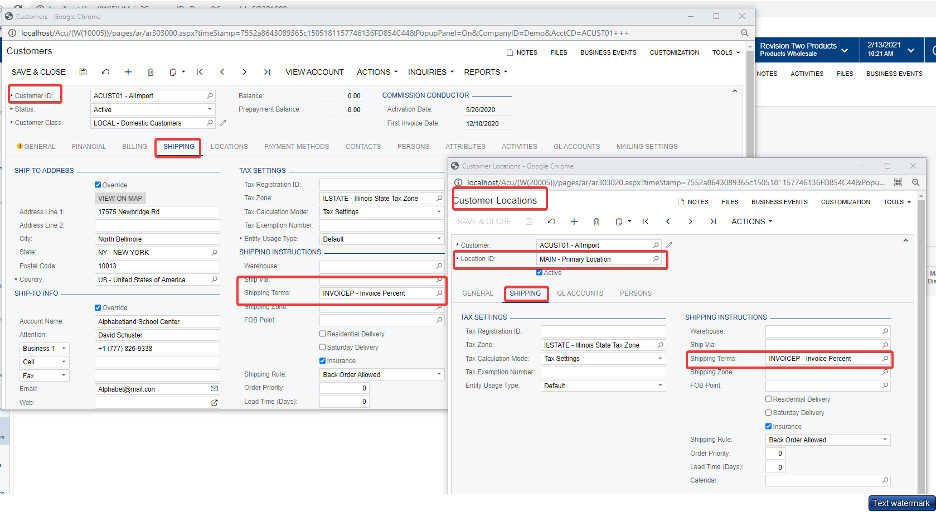
Task: Toggle Active checkbox in Customer Locations
Action: tap(541, 272)
